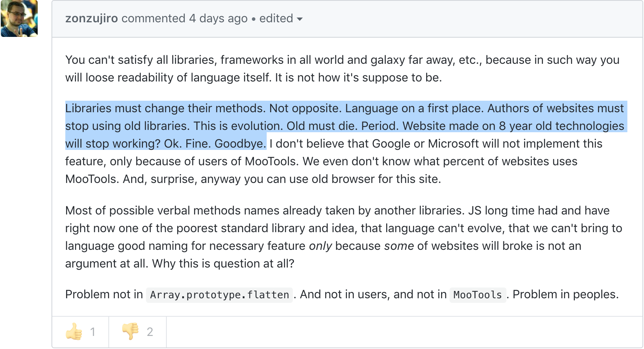This screenshot has height=349, width=644.
Task: Click the MooTools inline code snippet
Action: pos(478,295)
